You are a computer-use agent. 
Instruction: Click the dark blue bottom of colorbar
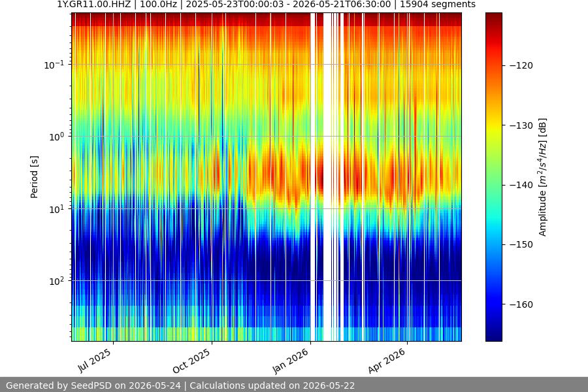[x=493, y=336]
